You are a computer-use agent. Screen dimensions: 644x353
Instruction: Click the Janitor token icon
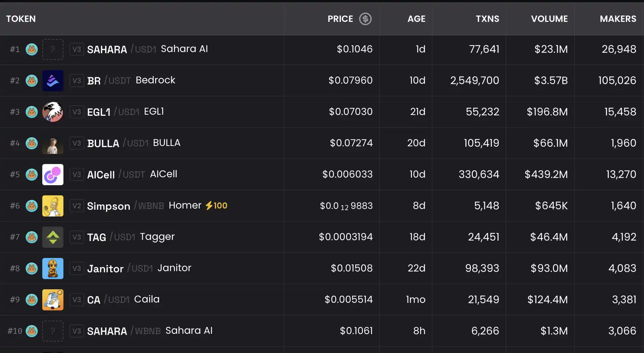click(x=53, y=269)
